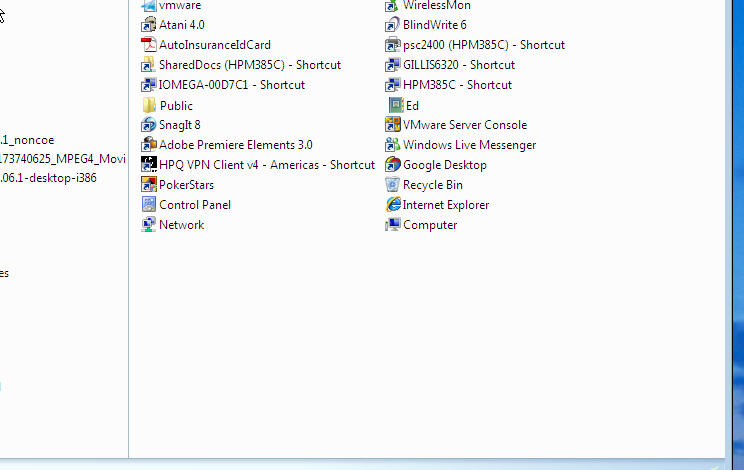This screenshot has height=470, width=744.
Task: Click the Windows Live Messenger icon
Action: [392, 145]
